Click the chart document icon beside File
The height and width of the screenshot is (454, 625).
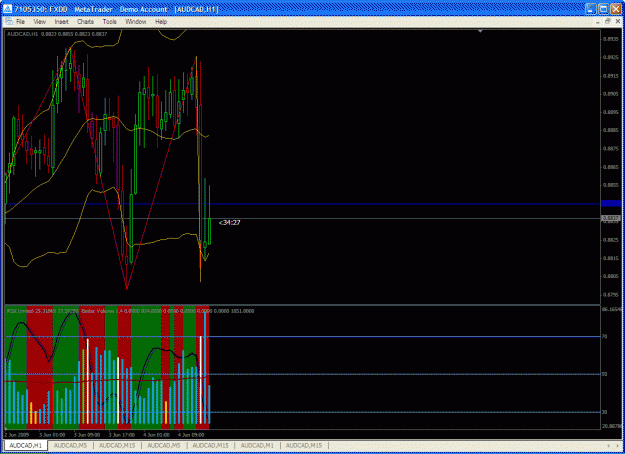[x=8, y=22]
